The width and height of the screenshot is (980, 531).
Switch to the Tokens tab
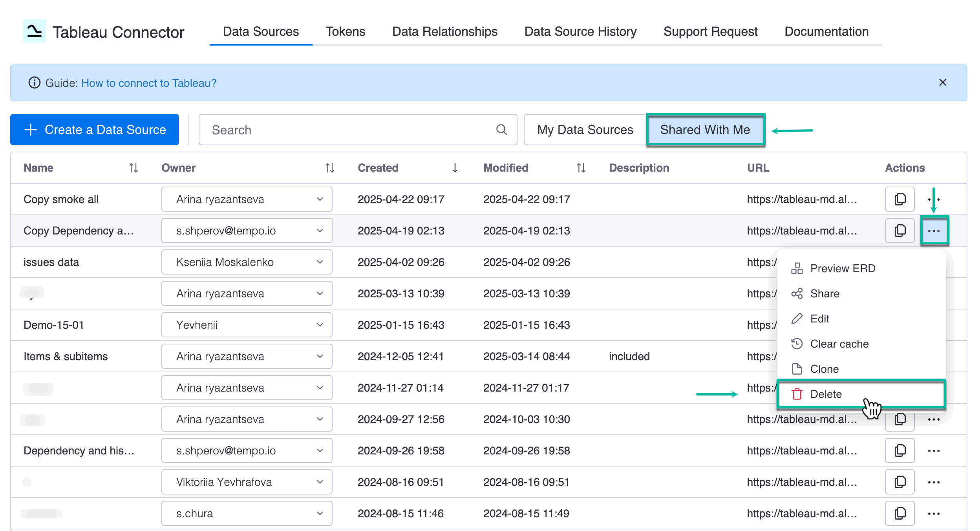click(346, 31)
